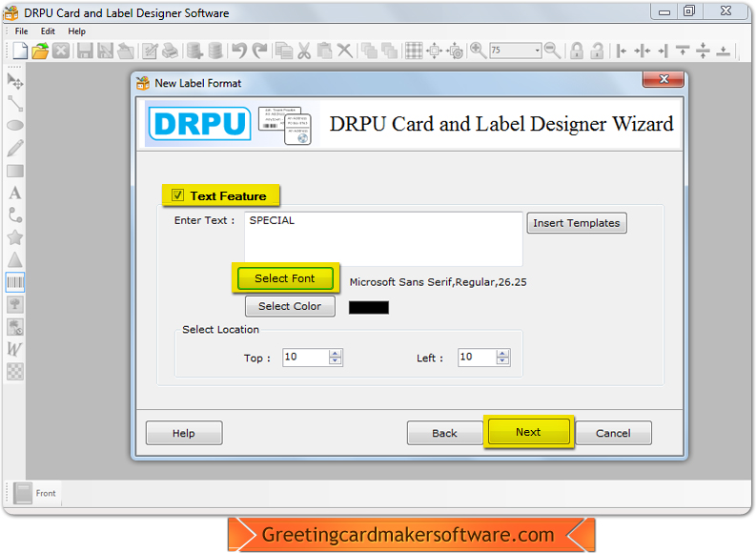Click the Copy icon in toolbar
The image size is (756, 553).
(x=284, y=51)
